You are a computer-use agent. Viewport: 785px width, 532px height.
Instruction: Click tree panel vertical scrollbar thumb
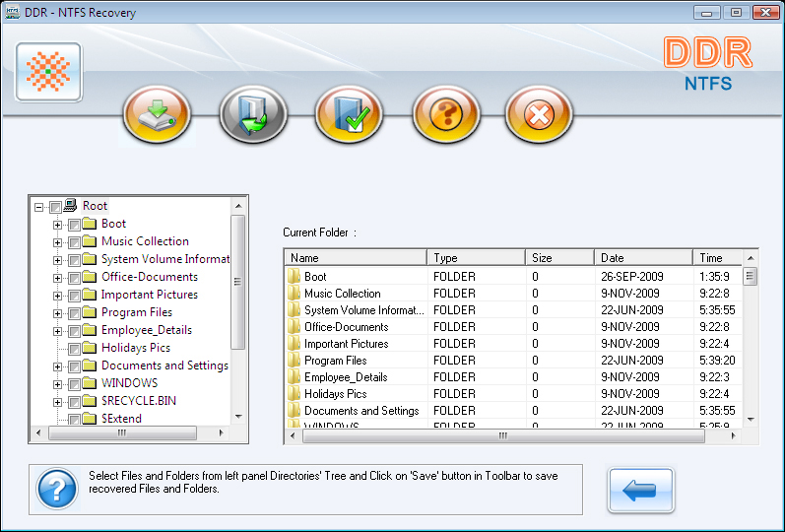pos(238,282)
